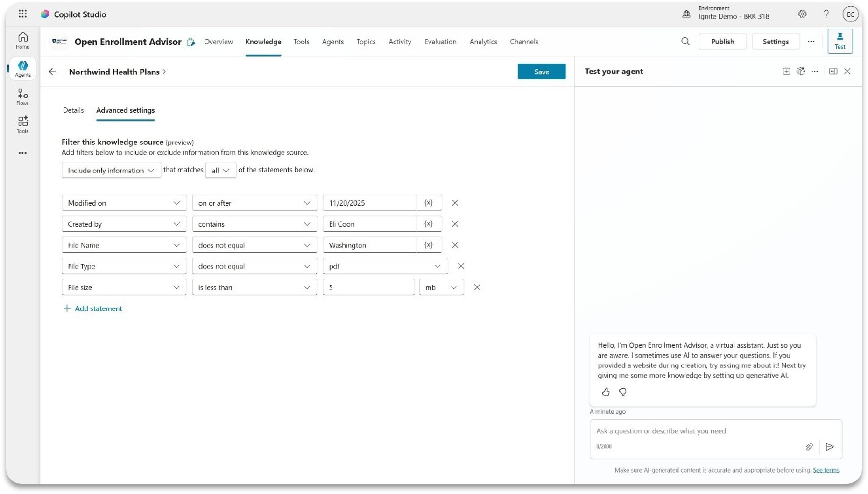Select the Tools icon in left sidebar
The width and height of the screenshot is (868, 494).
tap(22, 124)
